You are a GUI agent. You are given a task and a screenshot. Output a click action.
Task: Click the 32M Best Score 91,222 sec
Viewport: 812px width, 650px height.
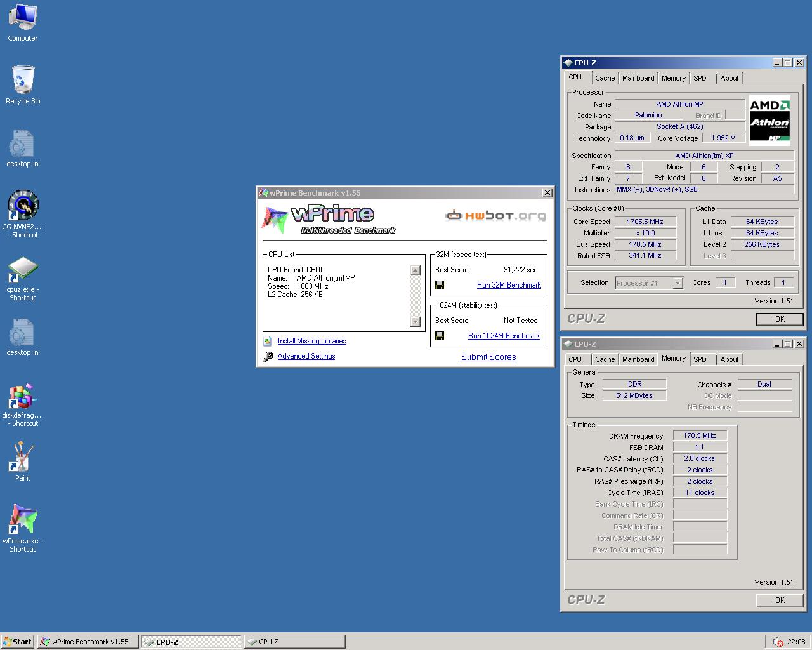click(x=520, y=270)
